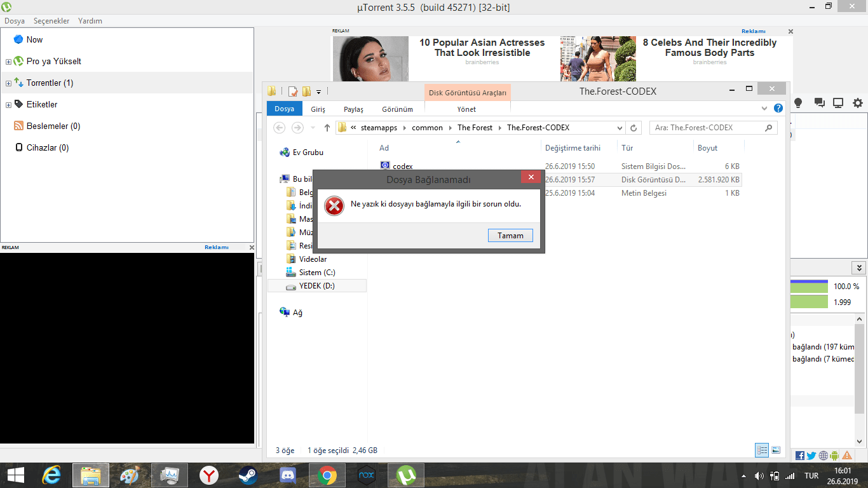The height and width of the screenshot is (488, 868).
Task: Expand the Pro ya Yükselt tree node
Action: pos(8,62)
